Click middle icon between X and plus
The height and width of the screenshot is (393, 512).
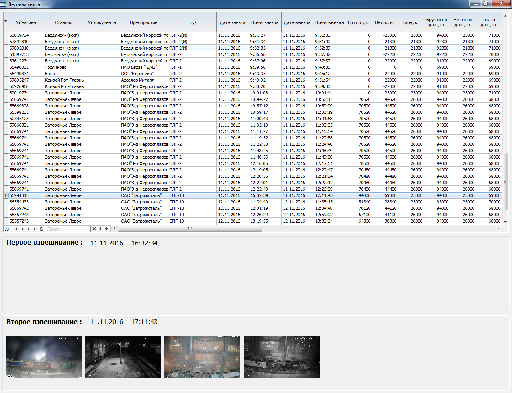100,229
